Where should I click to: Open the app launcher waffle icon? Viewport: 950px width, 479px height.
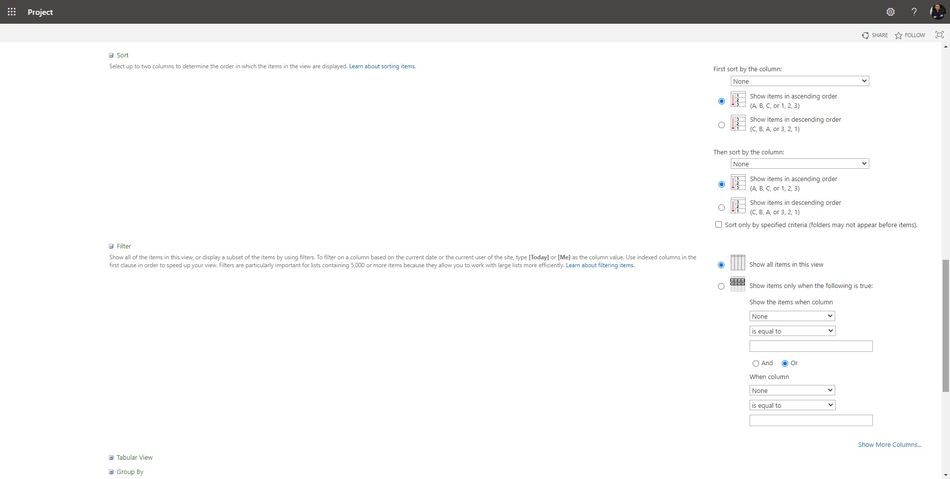(12, 12)
